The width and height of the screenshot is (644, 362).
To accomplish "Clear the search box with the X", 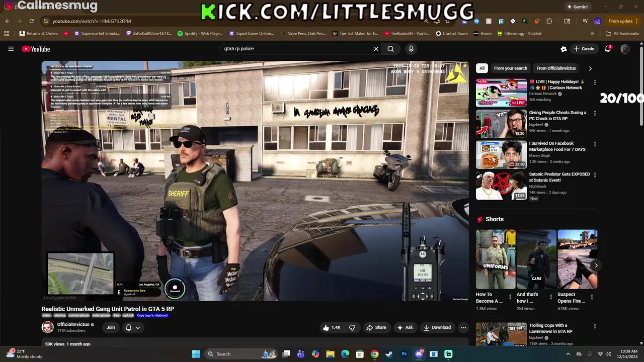I will (376, 49).
